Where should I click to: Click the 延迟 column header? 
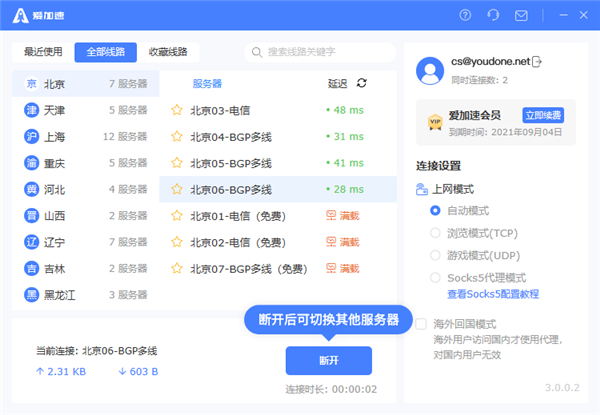pyautogui.click(x=337, y=83)
